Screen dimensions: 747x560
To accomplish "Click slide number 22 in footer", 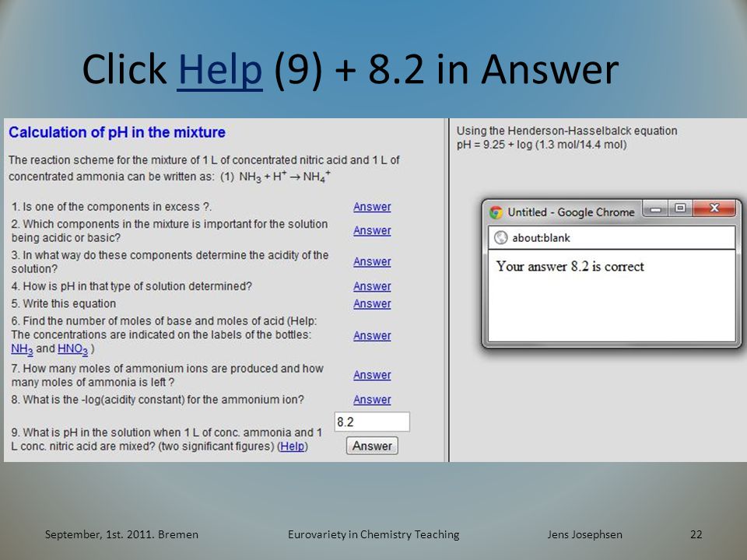I will 696,534.
